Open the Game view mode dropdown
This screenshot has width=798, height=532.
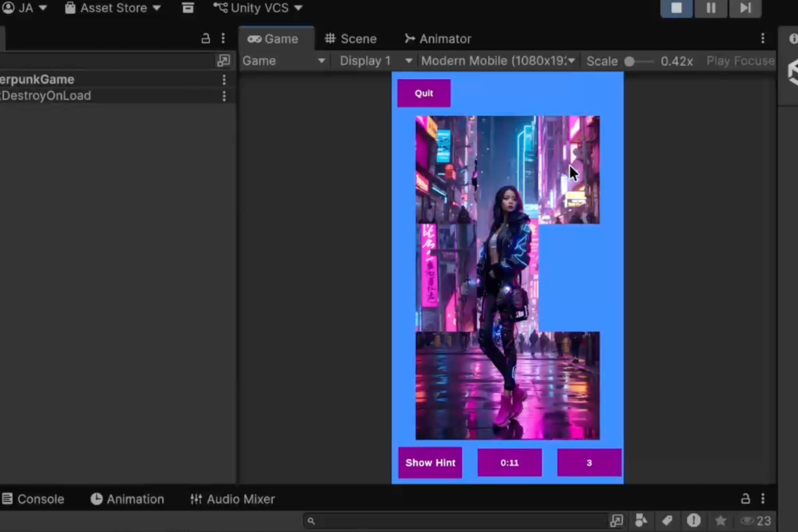[284, 61]
